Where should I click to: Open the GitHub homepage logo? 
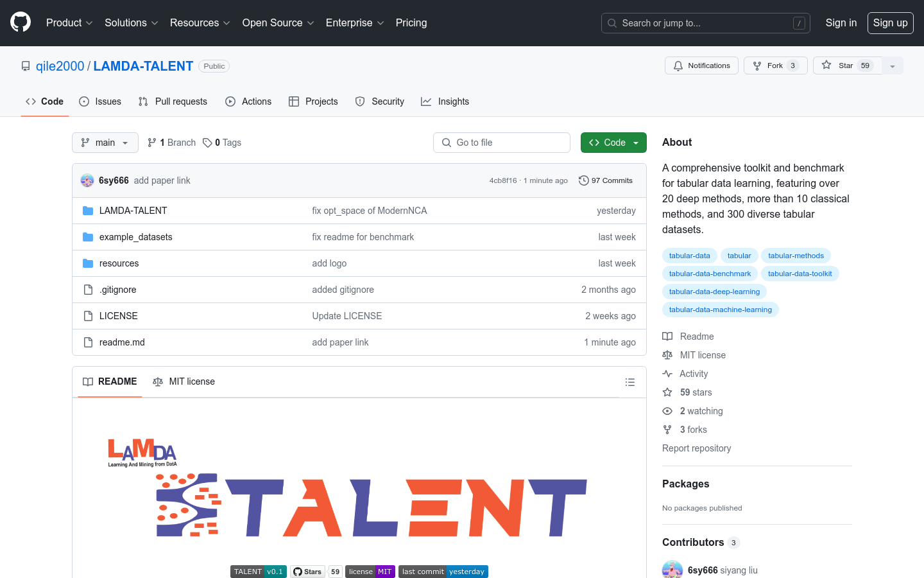(21, 22)
